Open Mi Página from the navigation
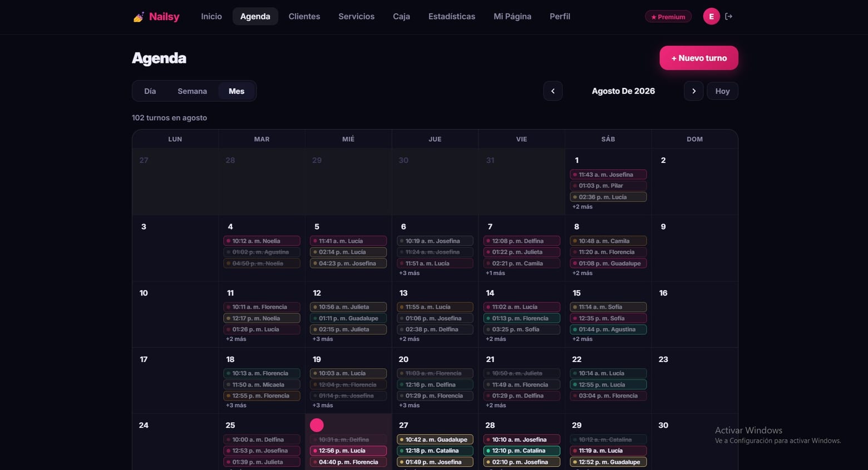This screenshot has width=868, height=470. (x=512, y=17)
